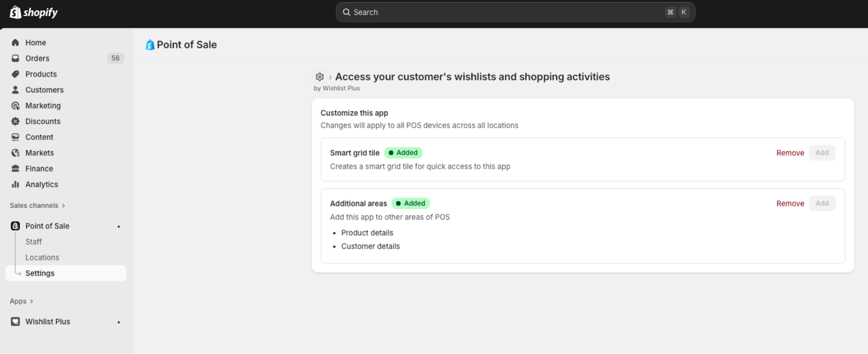Image resolution: width=868 pixels, height=354 pixels.
Task: Click the search magnifier icon
Action: (x=347, y=12)
